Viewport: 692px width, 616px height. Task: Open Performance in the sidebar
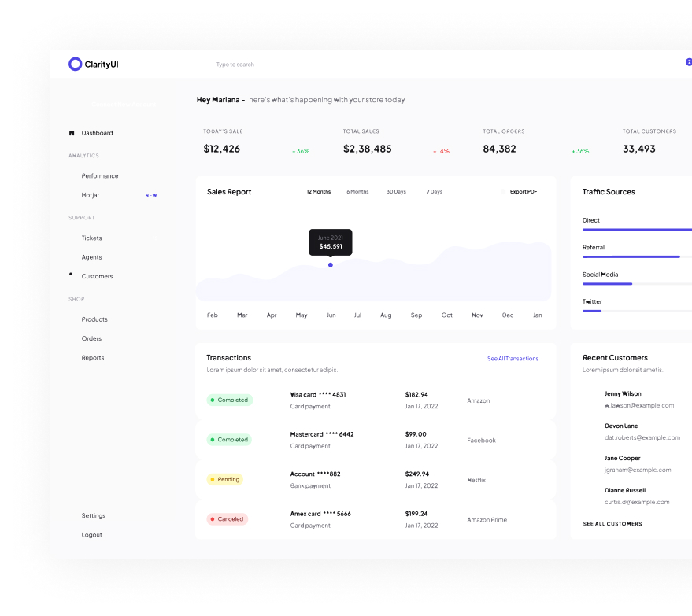pos(100,176)
